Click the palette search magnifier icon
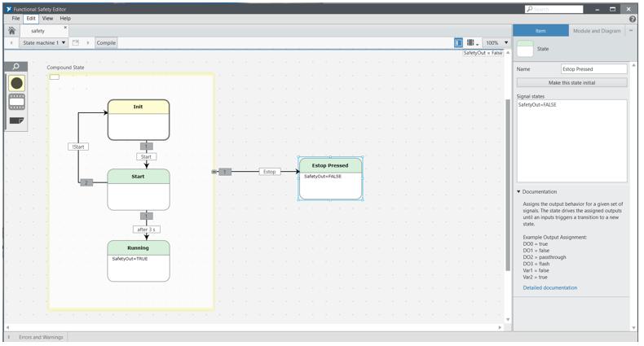This screenshot has width=644, height=346. pos(16,67)
